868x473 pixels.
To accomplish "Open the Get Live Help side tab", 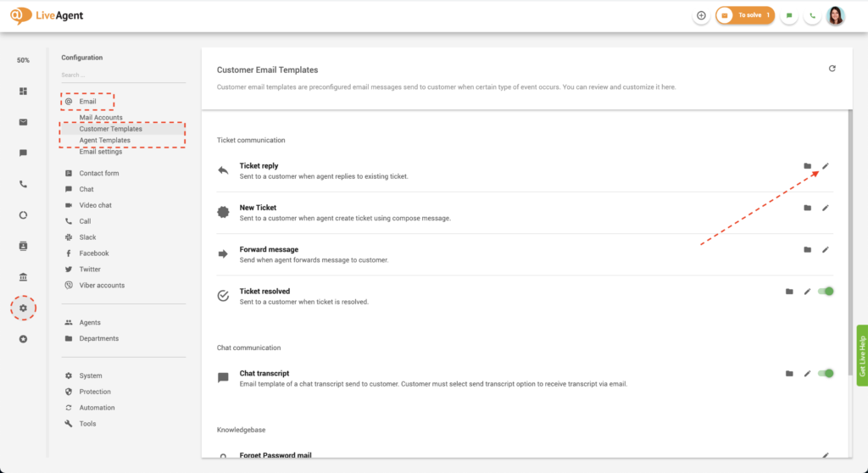I will tap(862, 356).
